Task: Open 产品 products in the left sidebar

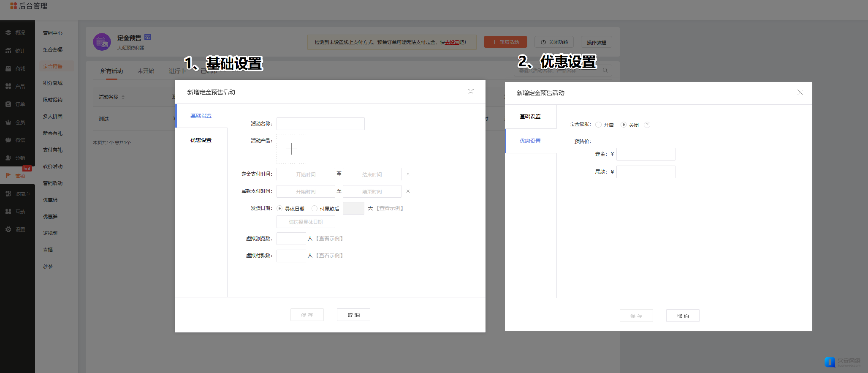Action: point(16,86)
